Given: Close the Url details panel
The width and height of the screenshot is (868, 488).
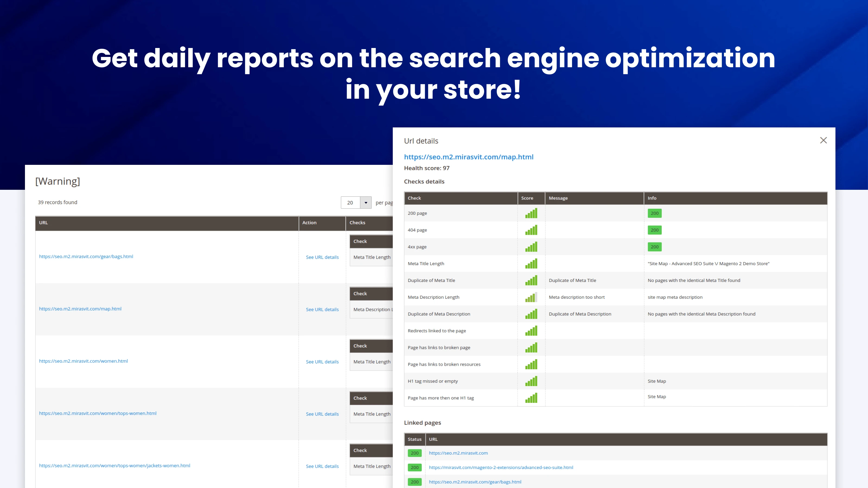Looking at the screenshot, I should point(824,140).
